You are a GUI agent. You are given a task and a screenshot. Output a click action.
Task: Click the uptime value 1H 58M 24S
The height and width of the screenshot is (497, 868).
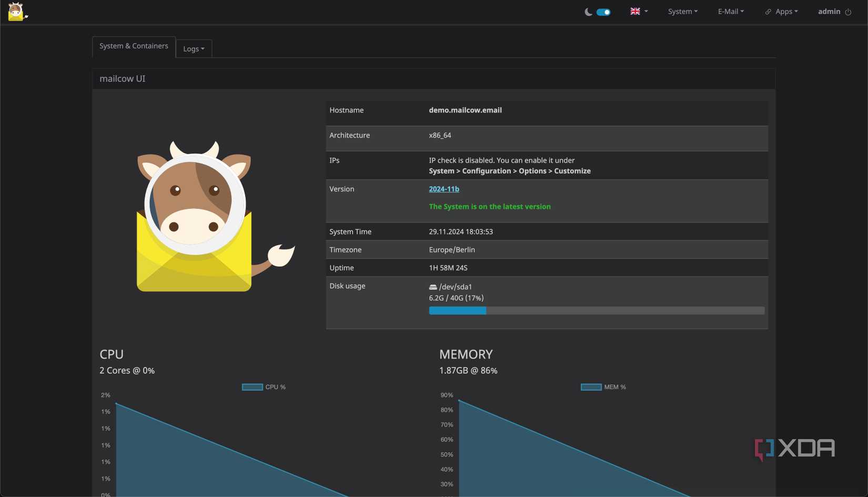(448, 268)
